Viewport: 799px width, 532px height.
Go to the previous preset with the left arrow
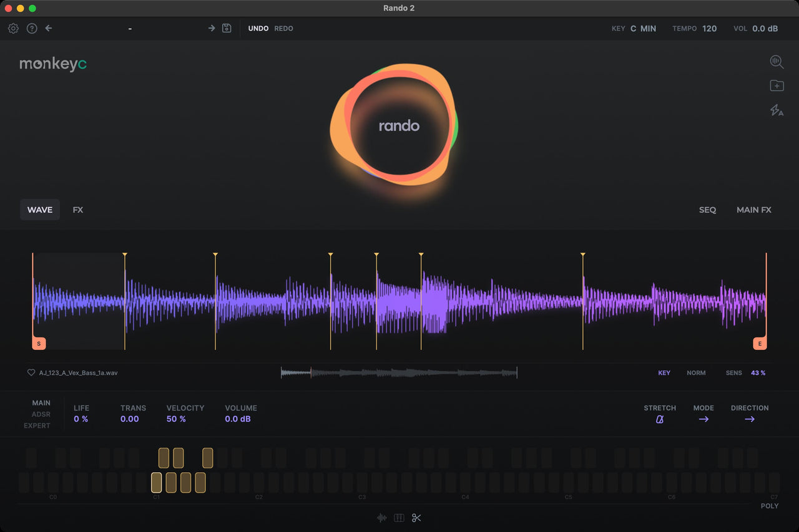(49, 28)
